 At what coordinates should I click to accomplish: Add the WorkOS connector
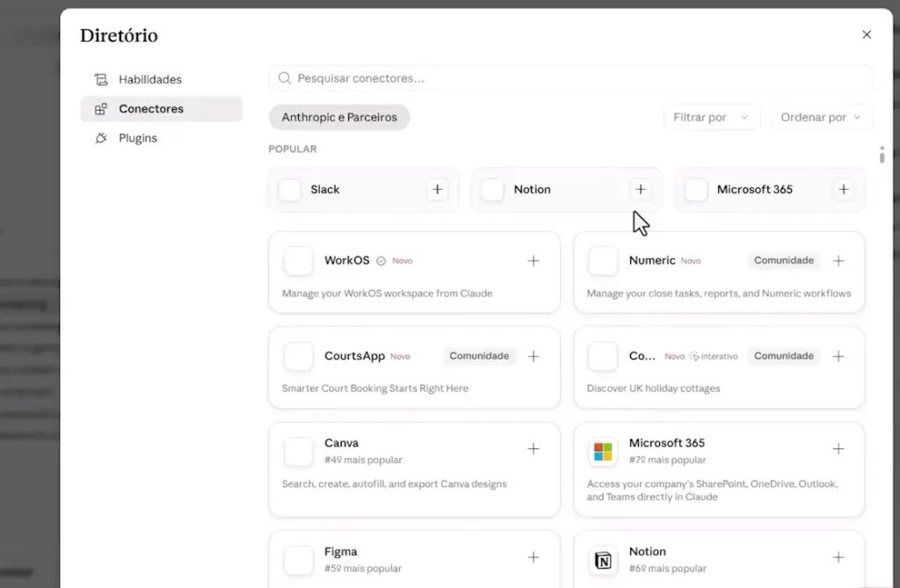pos(533,261)
